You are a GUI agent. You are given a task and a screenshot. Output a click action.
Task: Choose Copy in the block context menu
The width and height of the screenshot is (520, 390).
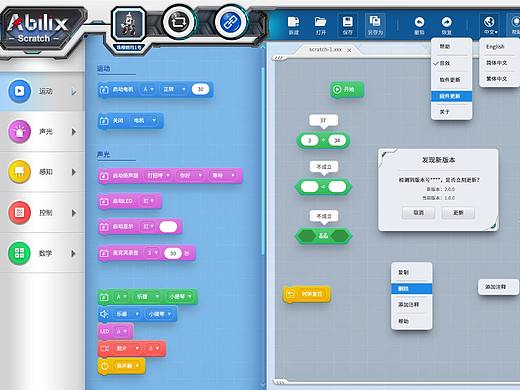(412, 272)
